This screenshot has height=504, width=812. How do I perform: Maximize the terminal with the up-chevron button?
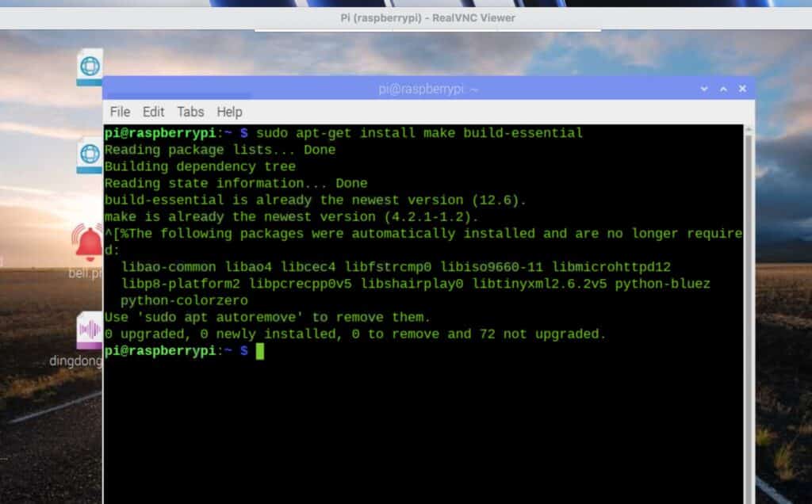pos(722,89)
